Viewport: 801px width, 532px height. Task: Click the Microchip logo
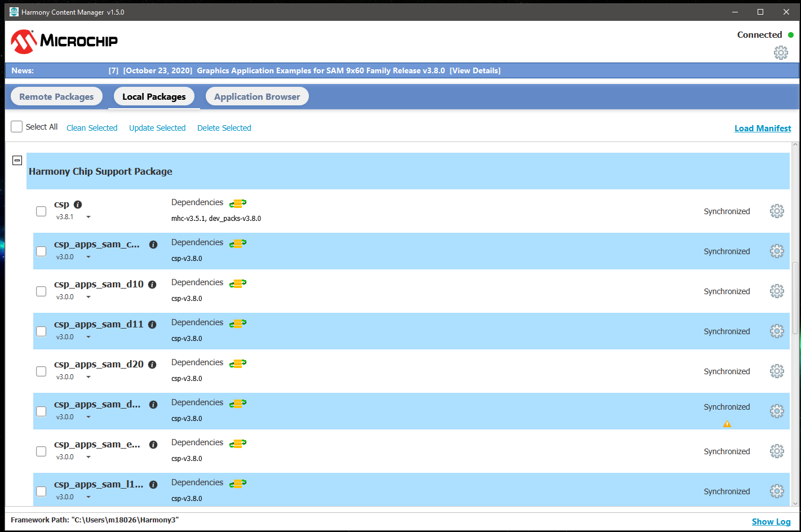64,41
